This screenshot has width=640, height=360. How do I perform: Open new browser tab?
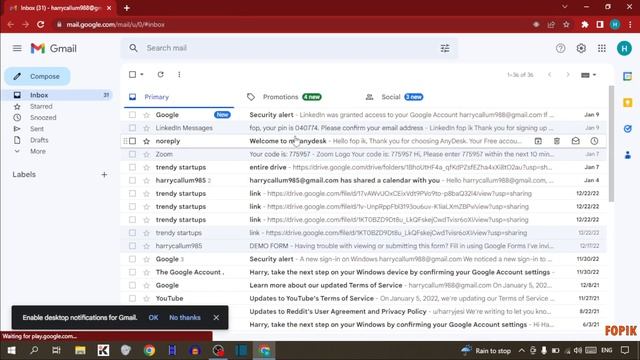[x=127, y=8]
